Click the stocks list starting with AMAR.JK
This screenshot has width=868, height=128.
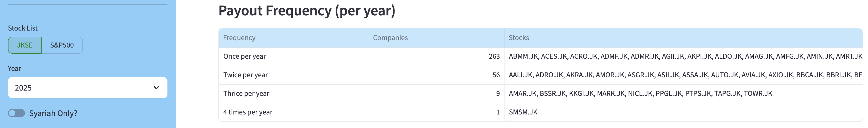tap(640, 93)
